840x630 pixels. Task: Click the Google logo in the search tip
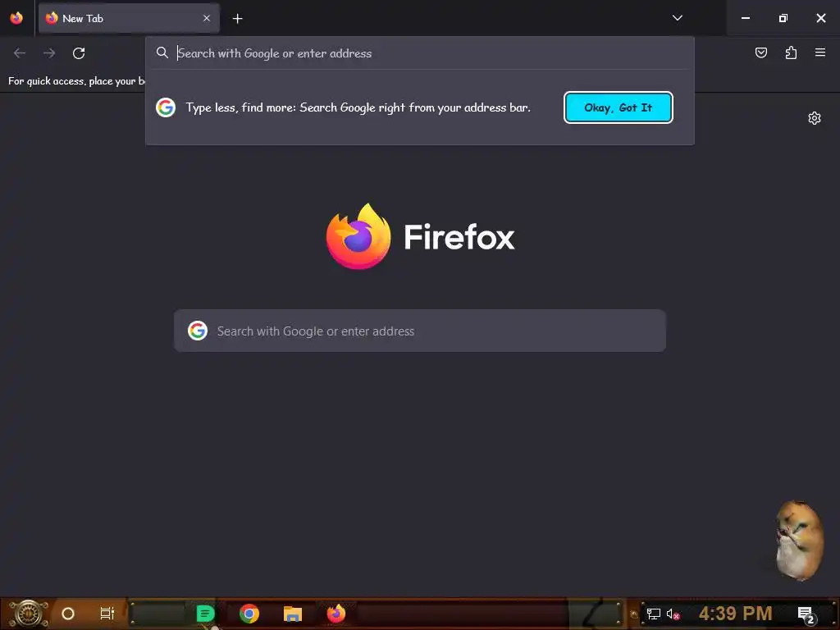(x=166, y=107)
